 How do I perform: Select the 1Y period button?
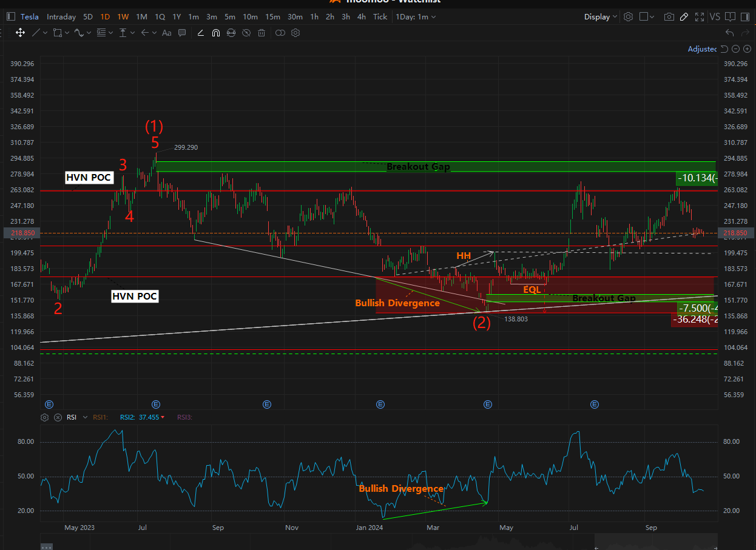coord(177,17)
